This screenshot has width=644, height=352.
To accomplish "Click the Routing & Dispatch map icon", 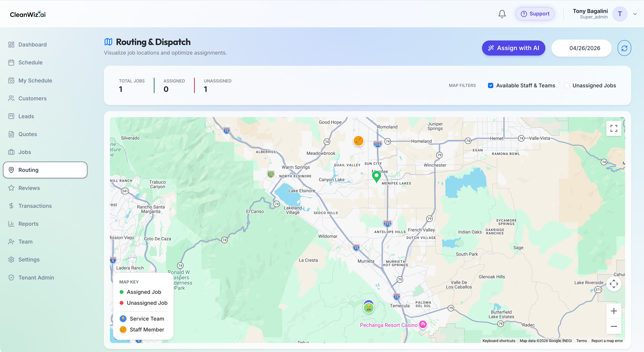I will [108, 42].
